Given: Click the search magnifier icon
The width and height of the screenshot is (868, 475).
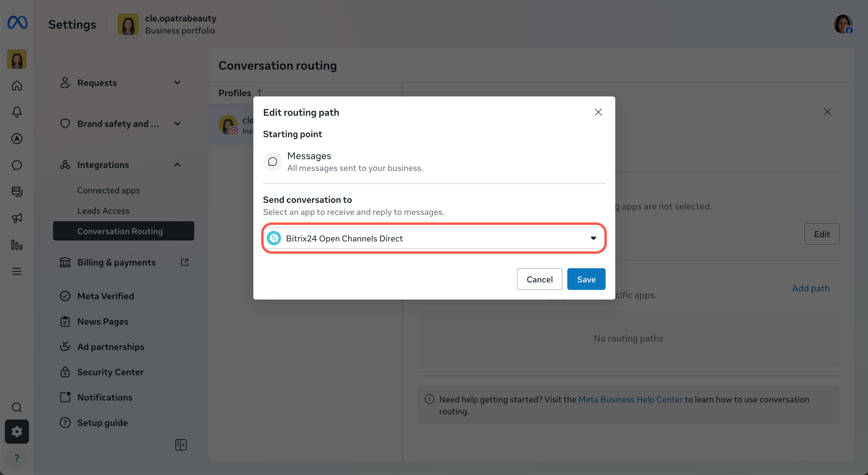Looking at the screenshot, I should point(17,407).
